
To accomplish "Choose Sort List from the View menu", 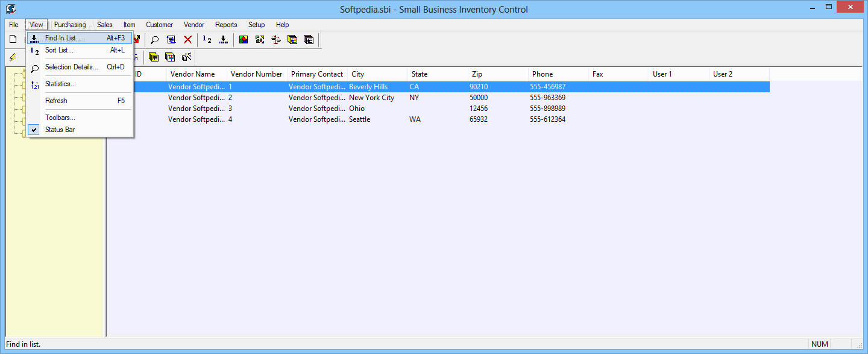I will pos(80,50).
